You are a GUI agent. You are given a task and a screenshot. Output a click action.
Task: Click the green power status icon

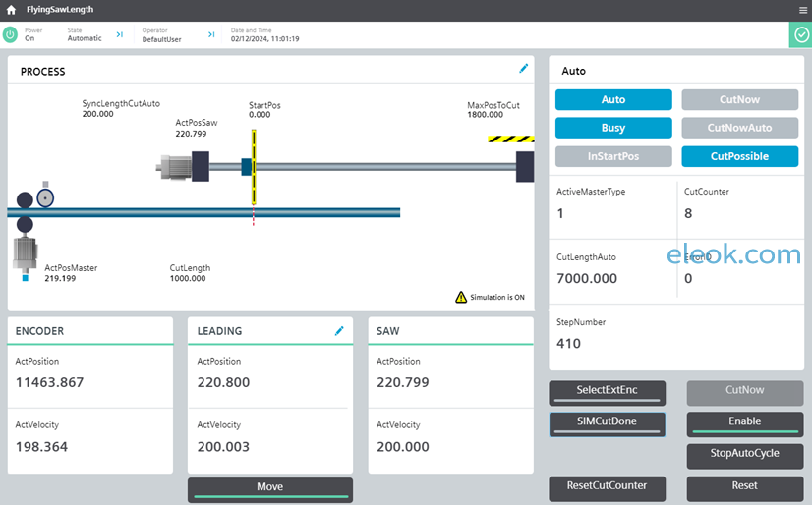(x=10, y=34)
